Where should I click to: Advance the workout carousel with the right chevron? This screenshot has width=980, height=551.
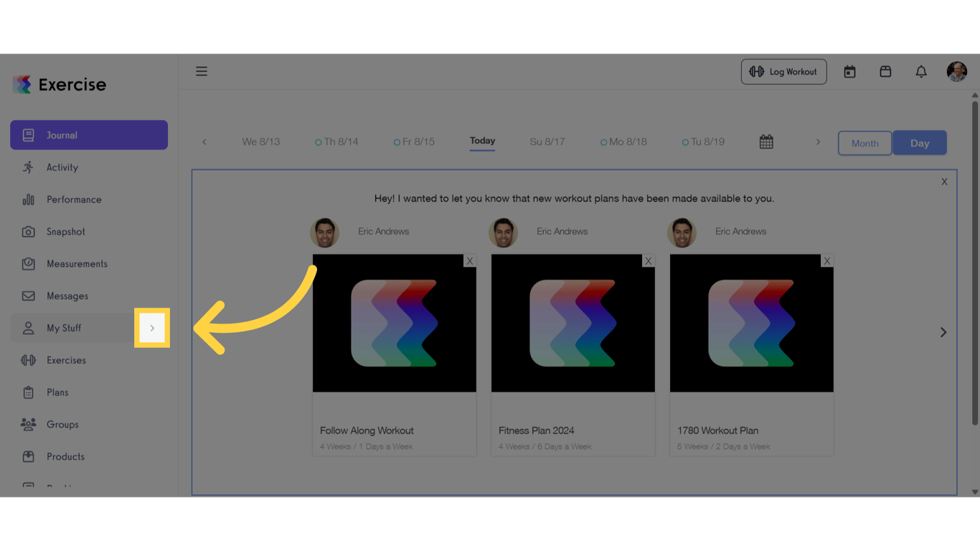942,332
